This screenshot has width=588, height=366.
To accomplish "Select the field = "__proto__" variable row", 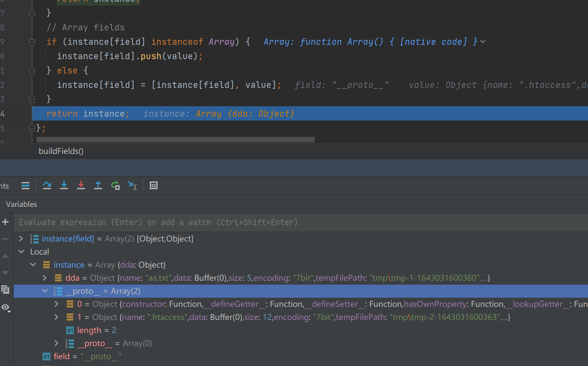I will (301, 356).
